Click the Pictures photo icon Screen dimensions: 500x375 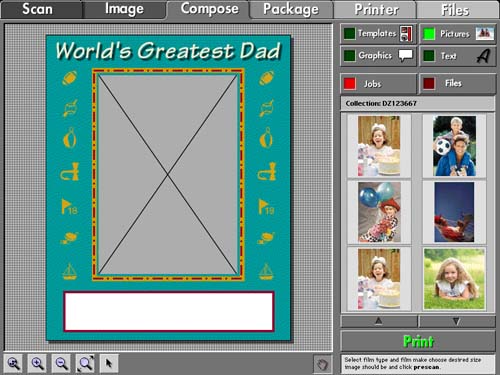(484, 34)
